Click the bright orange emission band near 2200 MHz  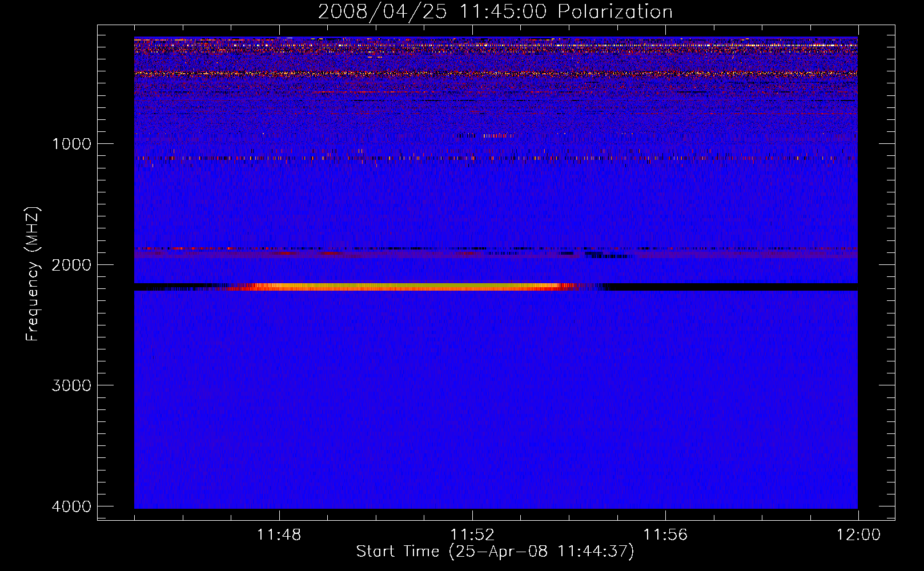click(400, 287)
